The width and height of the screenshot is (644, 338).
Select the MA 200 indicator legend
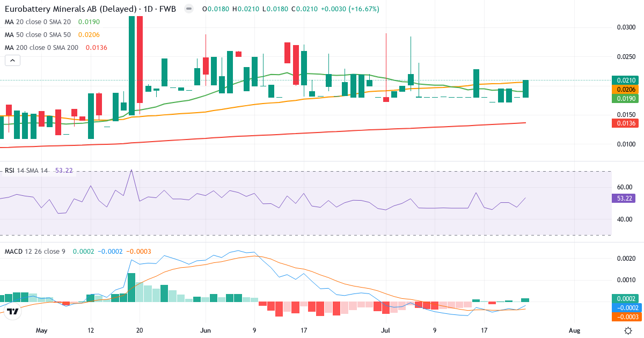(x=41, y=48)
